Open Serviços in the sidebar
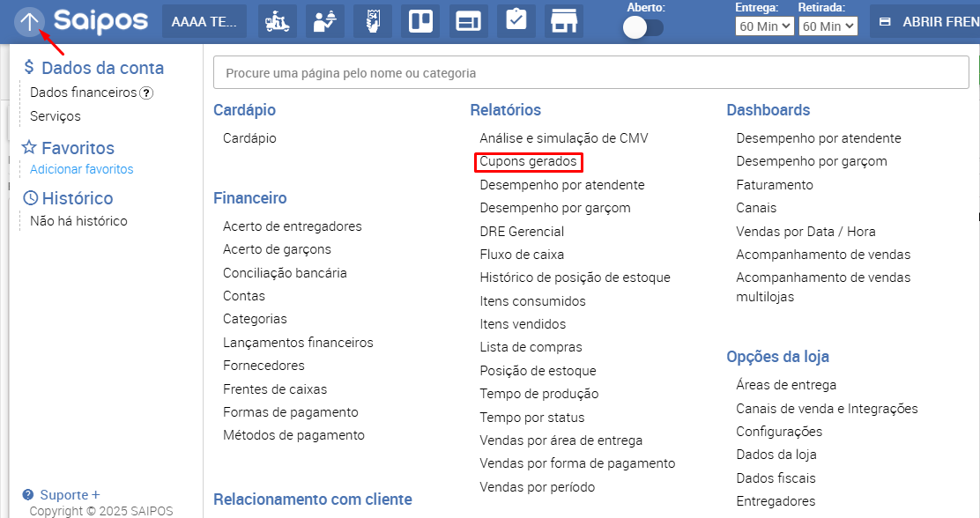This screenshot has height=518, width=980. click(x=55, y=116)
